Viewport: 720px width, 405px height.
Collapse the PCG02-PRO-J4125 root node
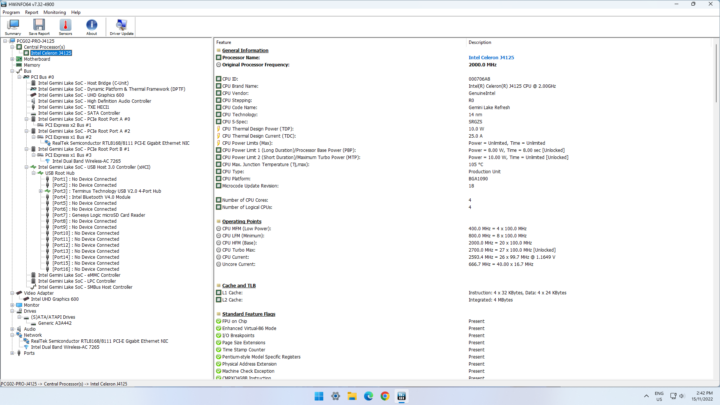(x=5, y=41)
